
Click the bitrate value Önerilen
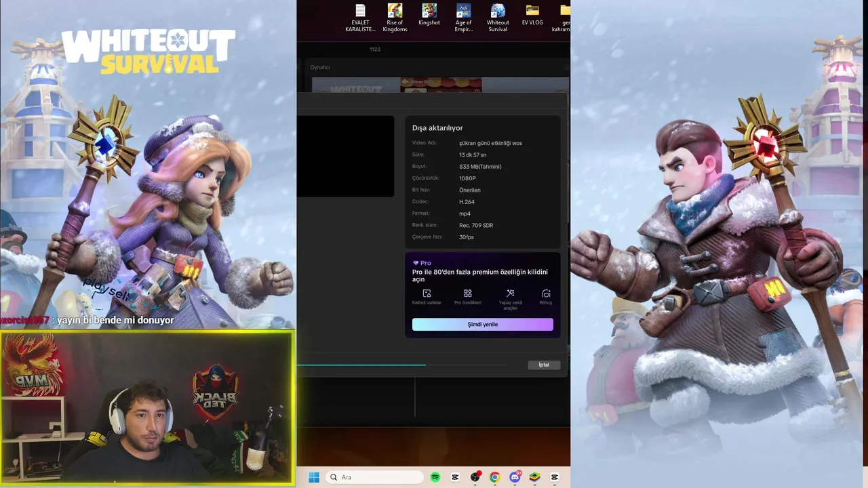pyautogui.click(x=470, y=190)
